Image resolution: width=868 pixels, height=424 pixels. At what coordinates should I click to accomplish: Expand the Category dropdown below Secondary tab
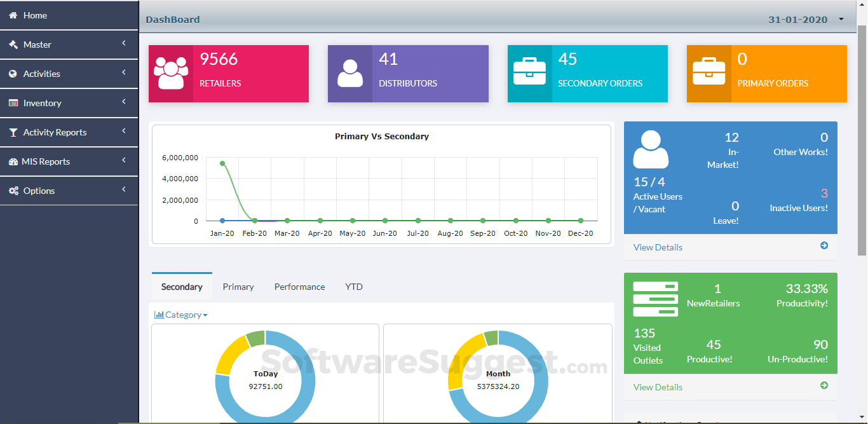pos(180,315)
